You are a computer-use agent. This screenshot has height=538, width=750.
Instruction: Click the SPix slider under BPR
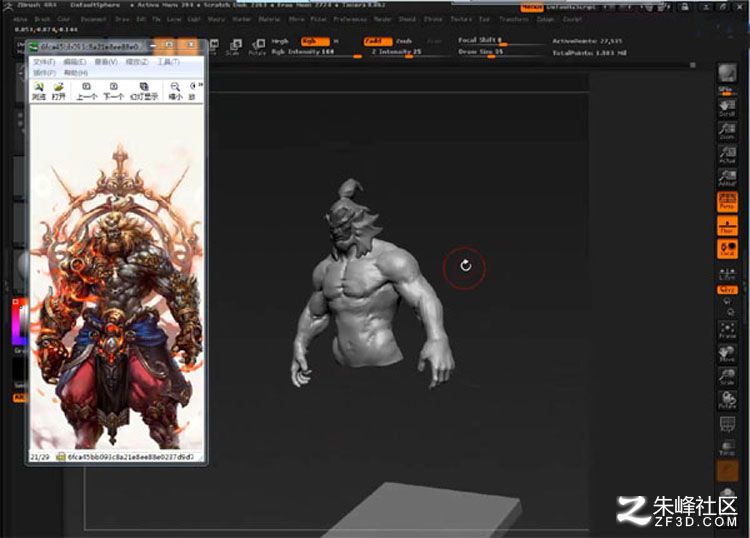[x=727, y=89]
